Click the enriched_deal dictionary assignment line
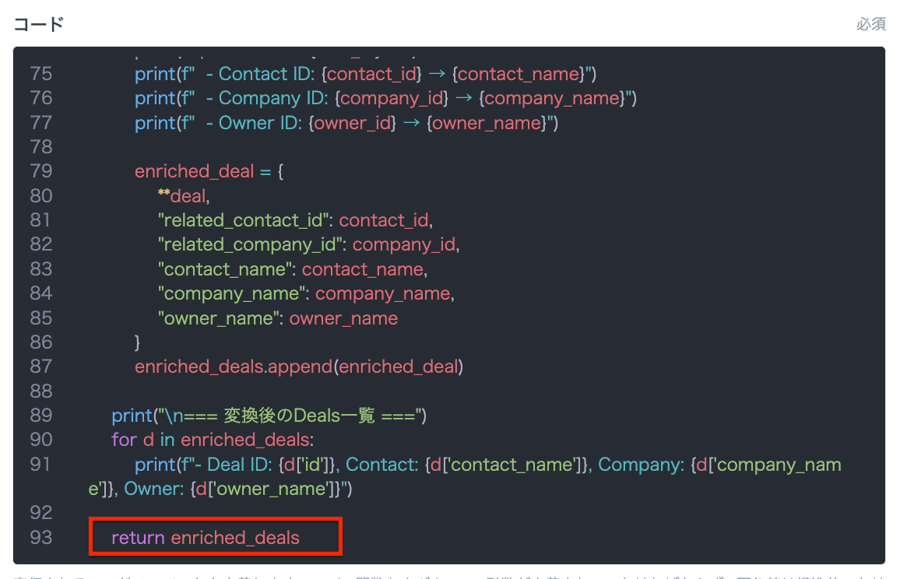900x579 pixels. 209,172
